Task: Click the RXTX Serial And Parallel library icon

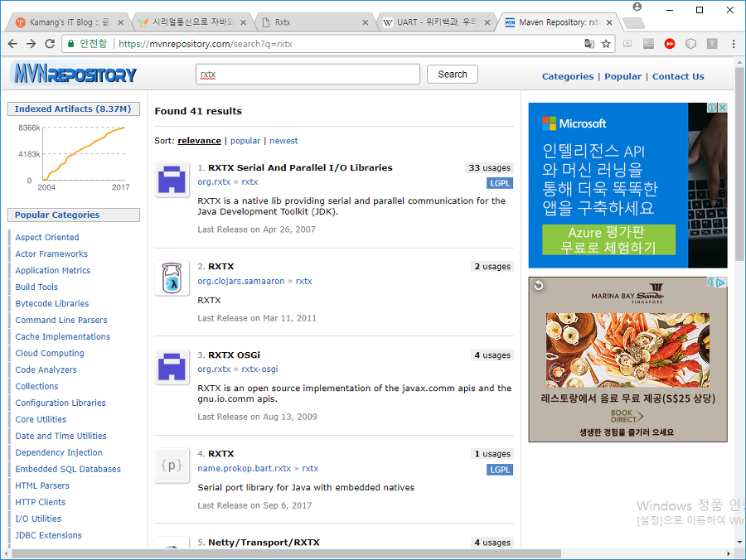Action: [x=172, y=180]
